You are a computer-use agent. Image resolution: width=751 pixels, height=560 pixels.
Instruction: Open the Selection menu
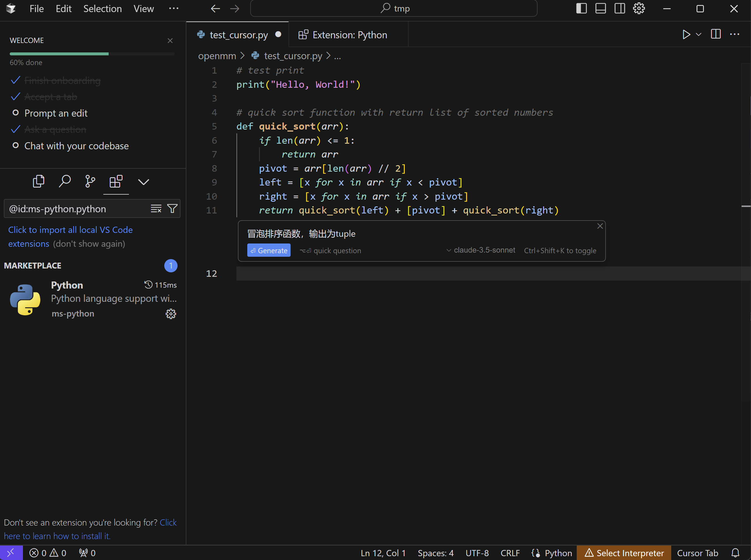(x=102, y=9)
